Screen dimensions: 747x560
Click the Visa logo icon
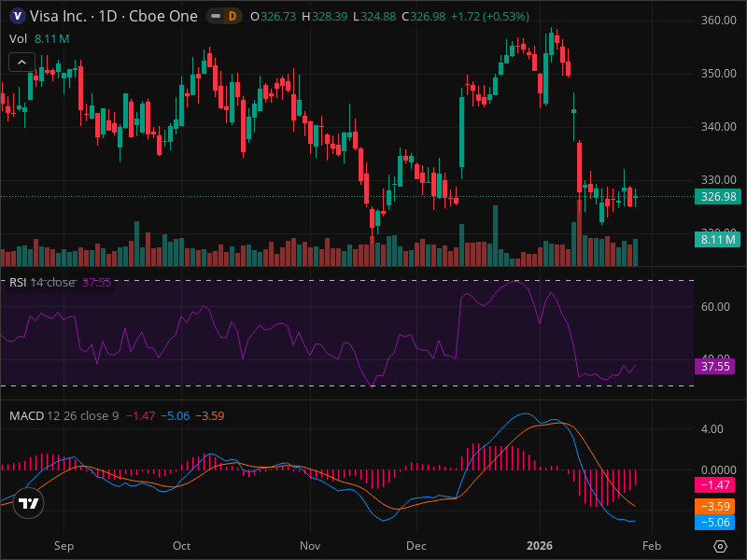coord(18,16)
